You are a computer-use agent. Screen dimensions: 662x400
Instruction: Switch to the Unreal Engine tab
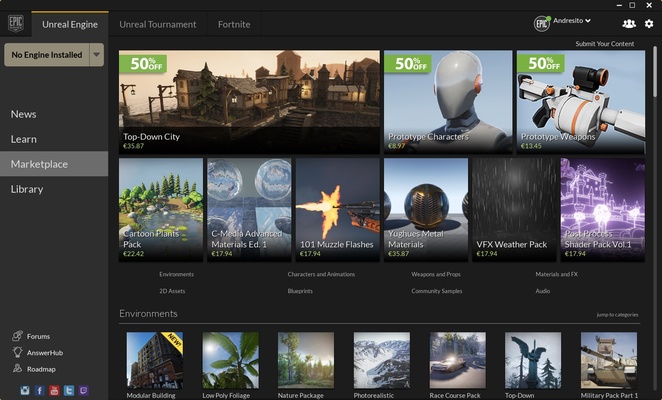point(70,24)
